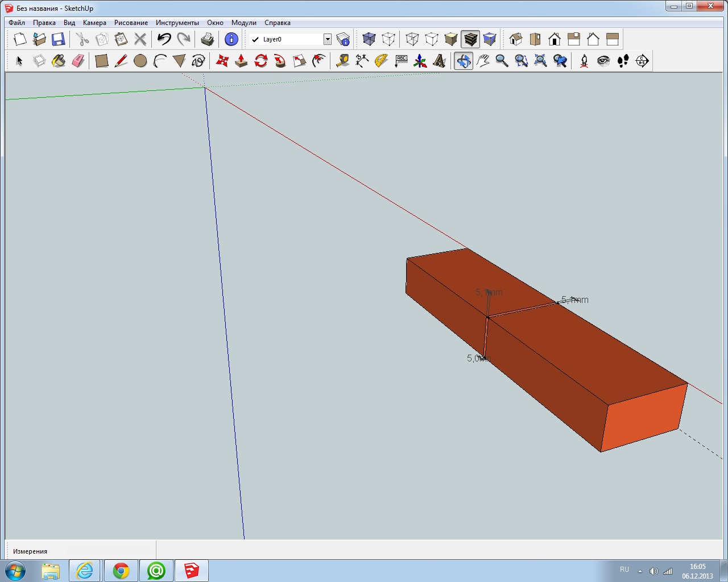Viewport: 728px width, 582px height.
Task: Open the Инструменты menu
Action: [x=177, y=23]
